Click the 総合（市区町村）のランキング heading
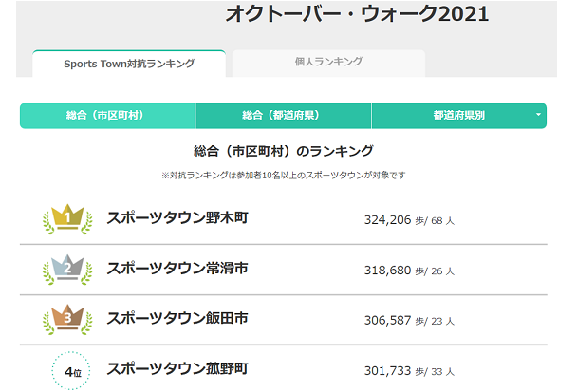577x392 pixels. pos(283,150)
